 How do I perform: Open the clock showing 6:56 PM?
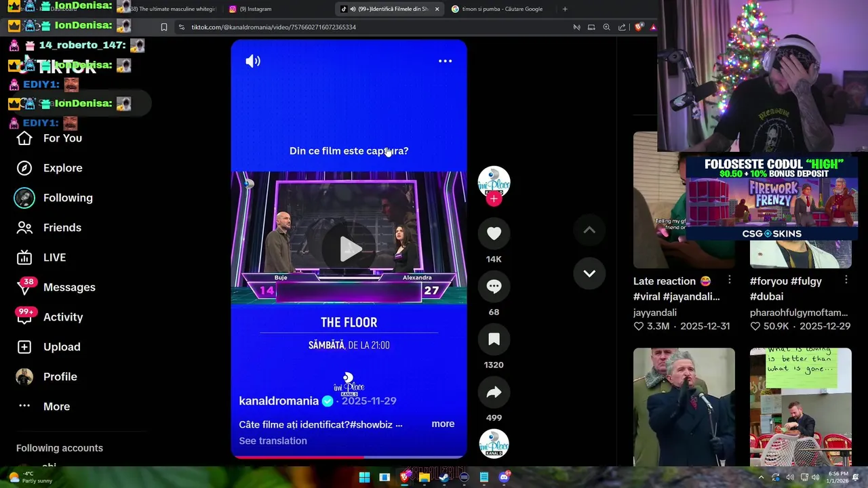(x=838, y=477)
